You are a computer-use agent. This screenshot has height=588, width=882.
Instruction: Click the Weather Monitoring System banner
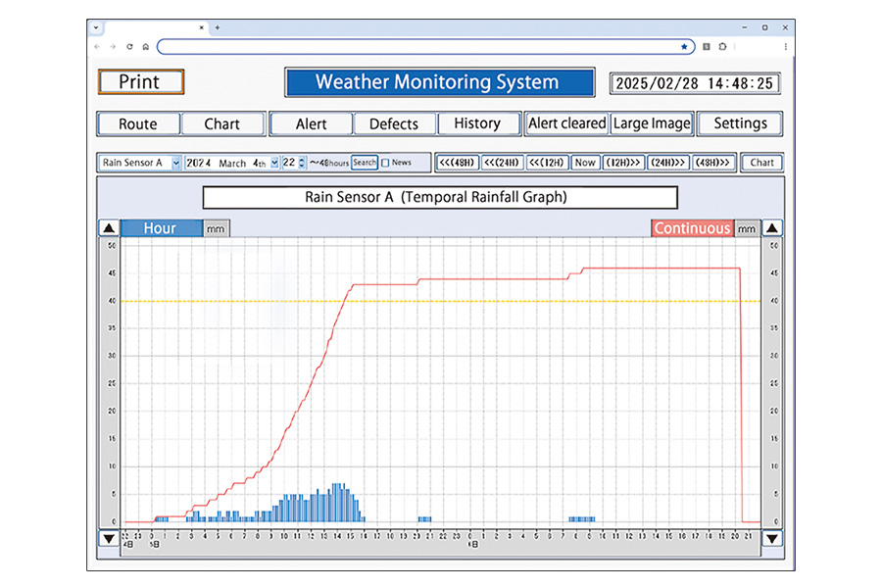[x=439, y=82]
